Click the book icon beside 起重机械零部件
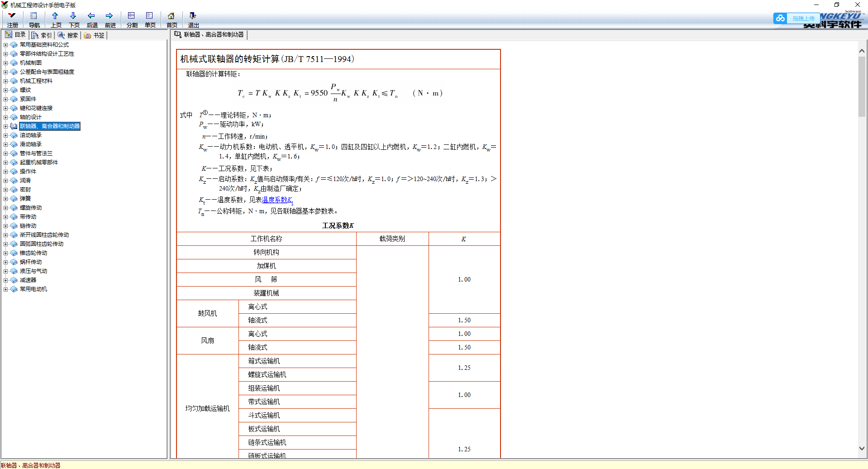 (14, 163)
